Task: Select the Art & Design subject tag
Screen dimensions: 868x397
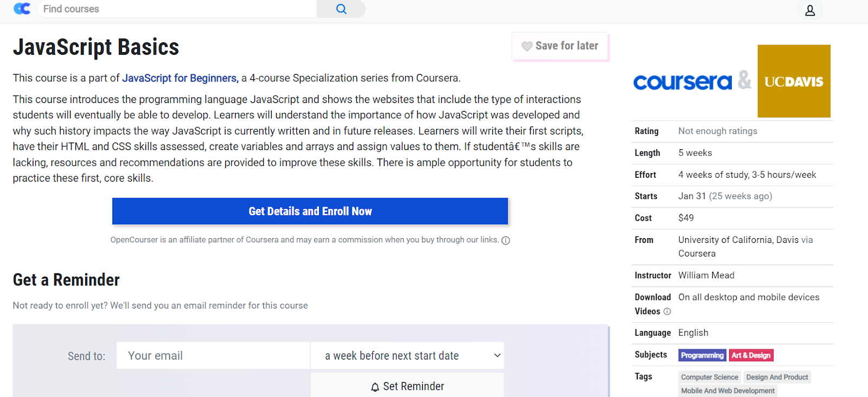Action: pyautogui.click(x=751, y=355)
